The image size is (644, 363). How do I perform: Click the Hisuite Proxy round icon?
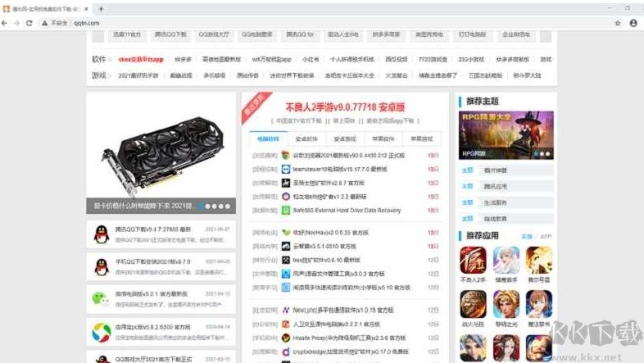[285, 338]
